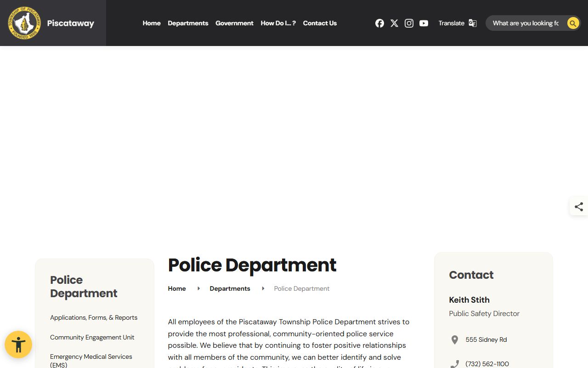Click the Piscataway site title
The width and height of the screenshot is (588, 368).
(x=70, y=23)
